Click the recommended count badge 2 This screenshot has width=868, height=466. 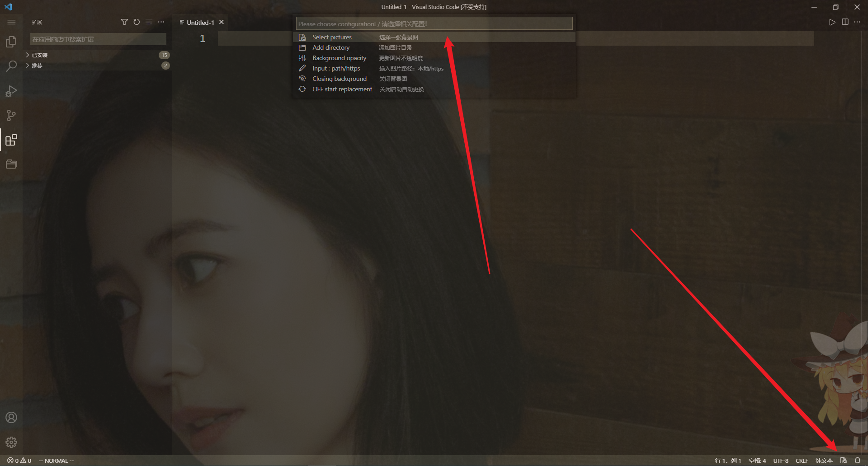tap(165, 66)
